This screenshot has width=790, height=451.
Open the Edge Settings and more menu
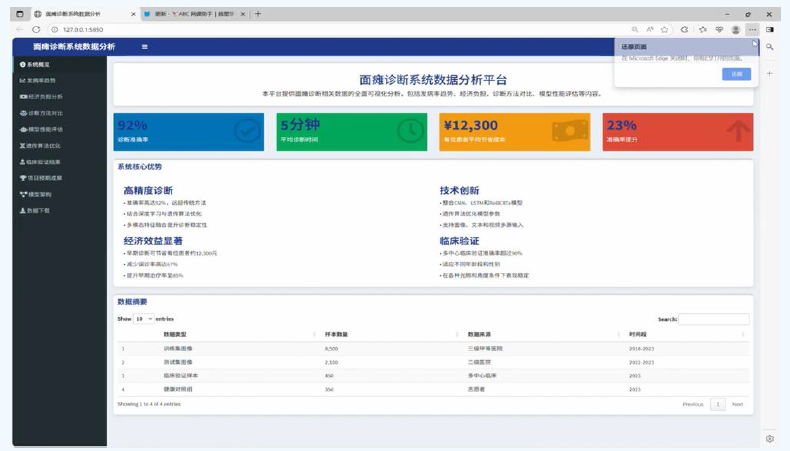(x=752, y=30)
